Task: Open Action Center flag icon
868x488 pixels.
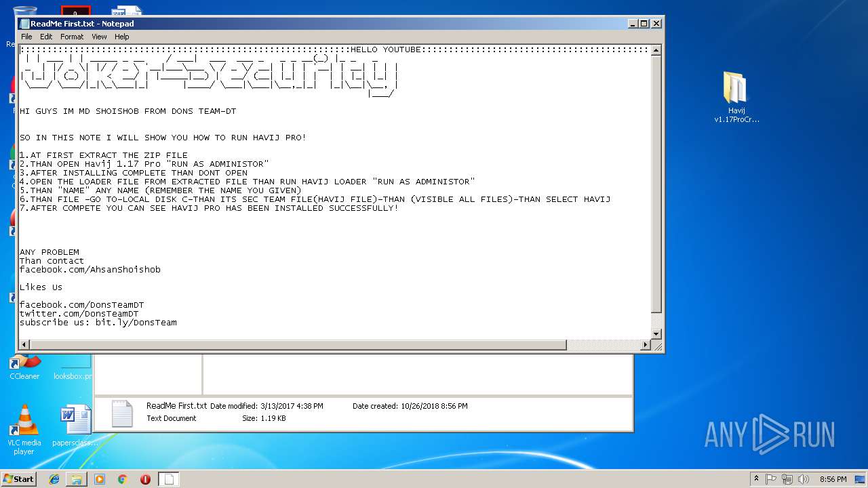Action: [772, 479]
